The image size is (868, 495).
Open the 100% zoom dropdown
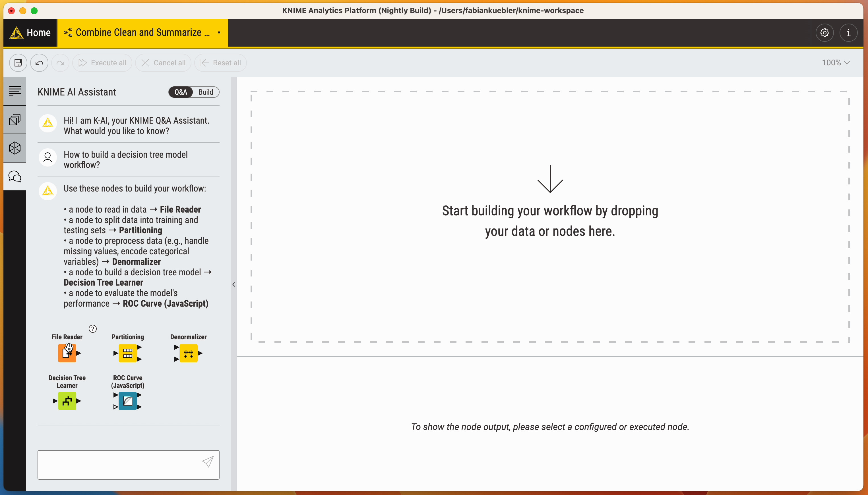(x=835, y=63)
